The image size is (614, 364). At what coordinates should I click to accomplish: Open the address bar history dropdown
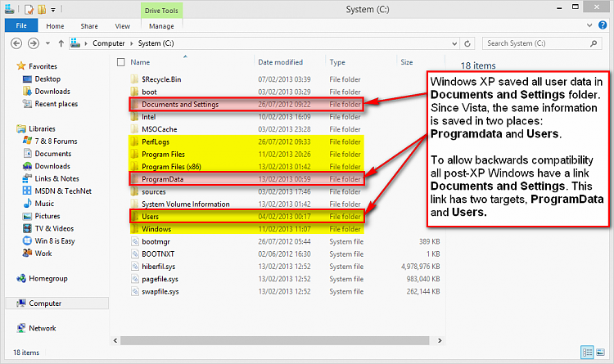(454, 43)
